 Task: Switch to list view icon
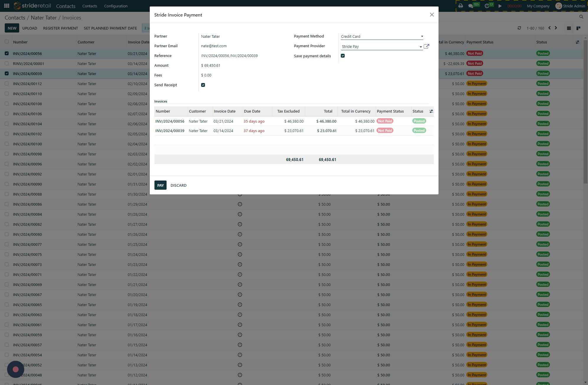point(569,28)
